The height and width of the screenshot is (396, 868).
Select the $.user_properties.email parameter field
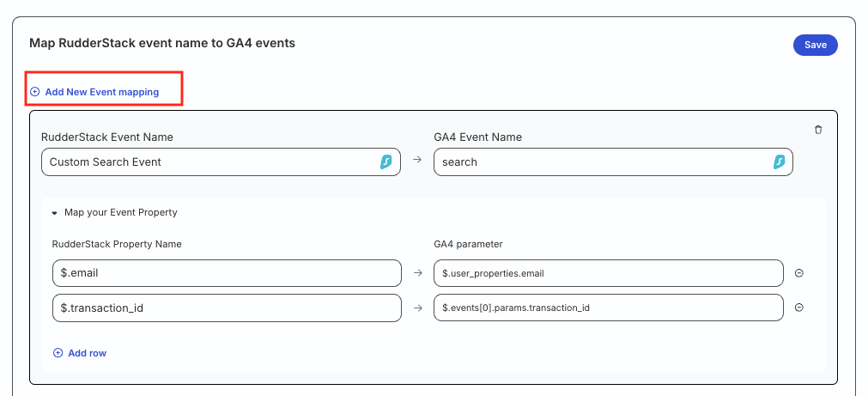point(609,273)
